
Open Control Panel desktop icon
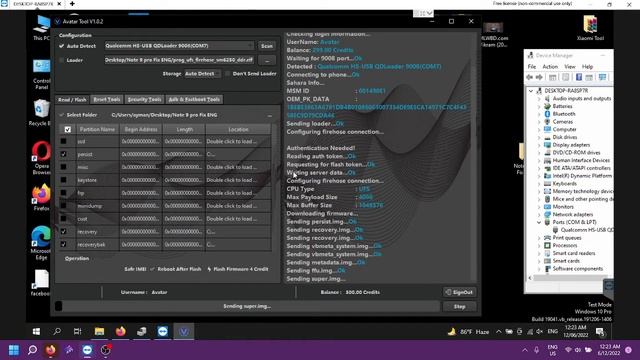tap(42, 73)
